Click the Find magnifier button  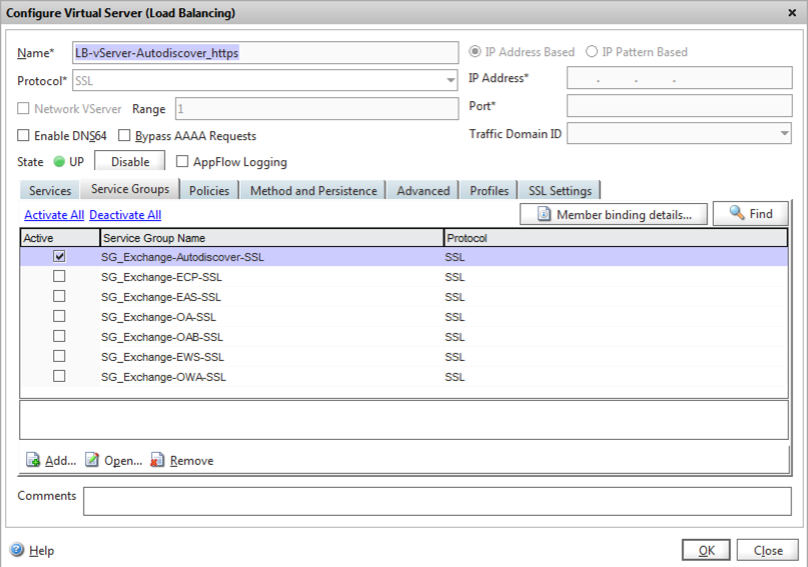(750, 214)
